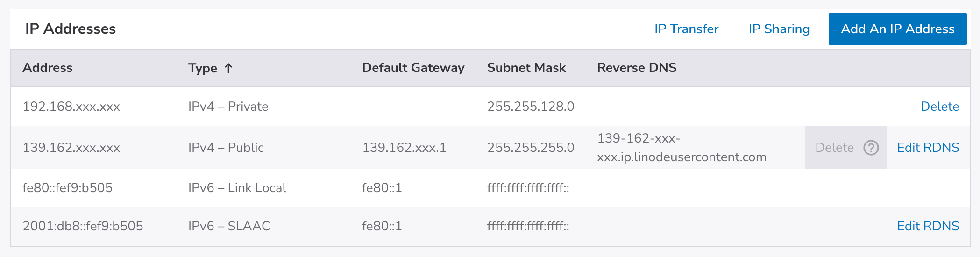Select the 192.168.xxx.xxx address cell
The height and width of the screenshot is (257, 980).
(x=71, y=107)
